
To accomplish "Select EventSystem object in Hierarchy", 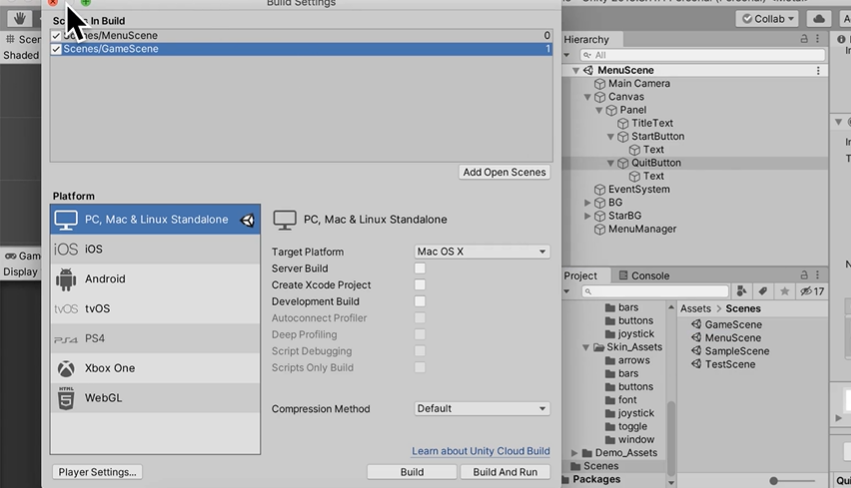I will [638, 189].
